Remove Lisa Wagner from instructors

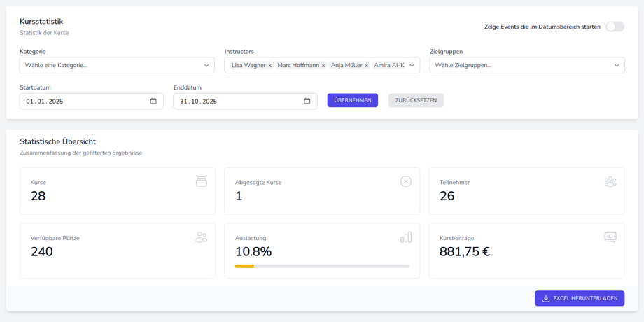[269, 66]
